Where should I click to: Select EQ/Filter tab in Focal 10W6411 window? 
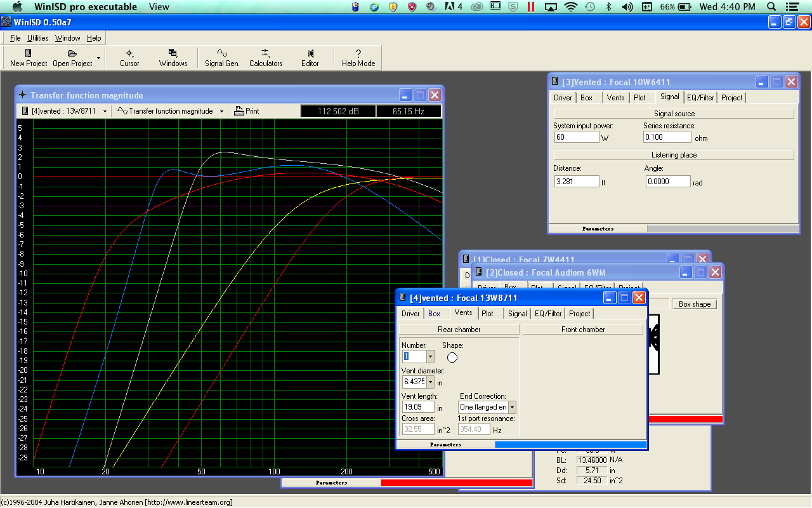click(700, 98)
